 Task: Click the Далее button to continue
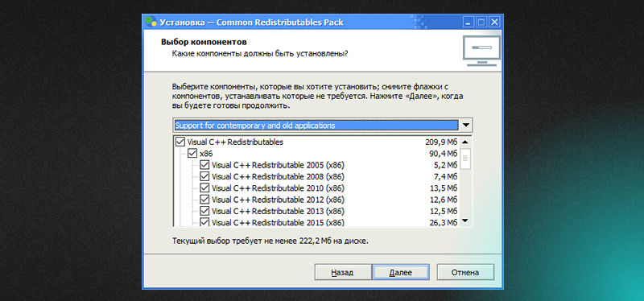point(401,272)
